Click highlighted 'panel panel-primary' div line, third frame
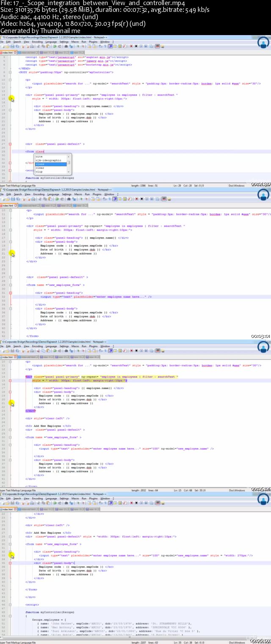Viewport: 271px width, 644px height. point(102,376)
